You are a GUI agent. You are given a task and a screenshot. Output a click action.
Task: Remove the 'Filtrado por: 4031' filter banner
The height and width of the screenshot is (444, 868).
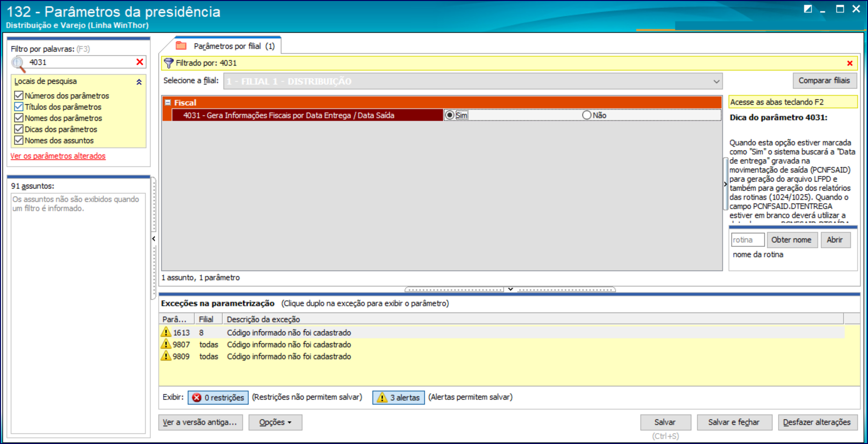(x=849, y=63)
